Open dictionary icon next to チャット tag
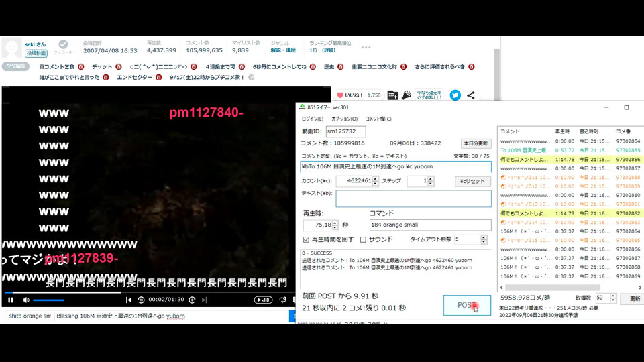Screen dimensions: 644x362 tap(118, 66)
